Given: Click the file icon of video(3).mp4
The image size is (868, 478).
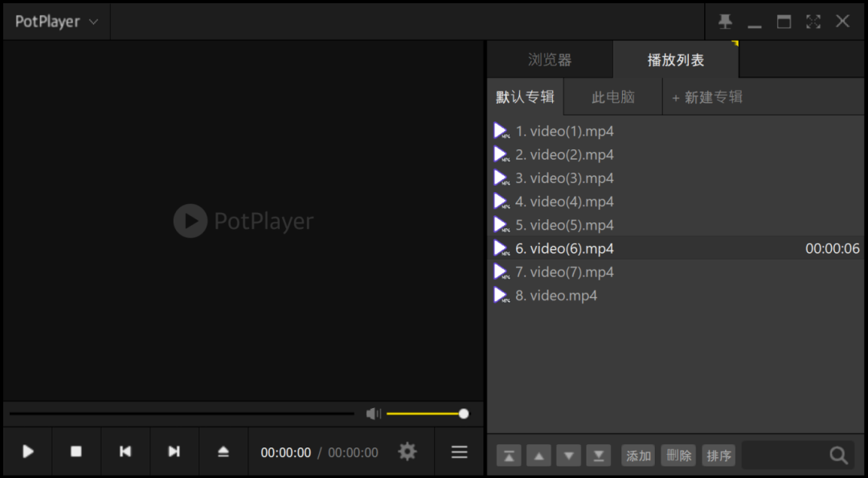Looking at the screenshot, I should tap(502, 178).
